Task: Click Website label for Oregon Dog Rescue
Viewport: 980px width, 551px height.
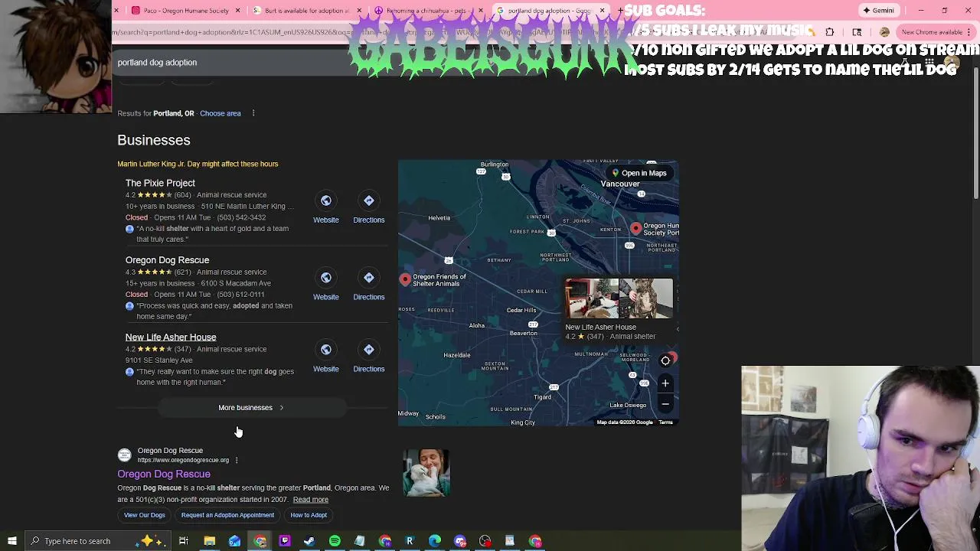Action: pos(325,297)
